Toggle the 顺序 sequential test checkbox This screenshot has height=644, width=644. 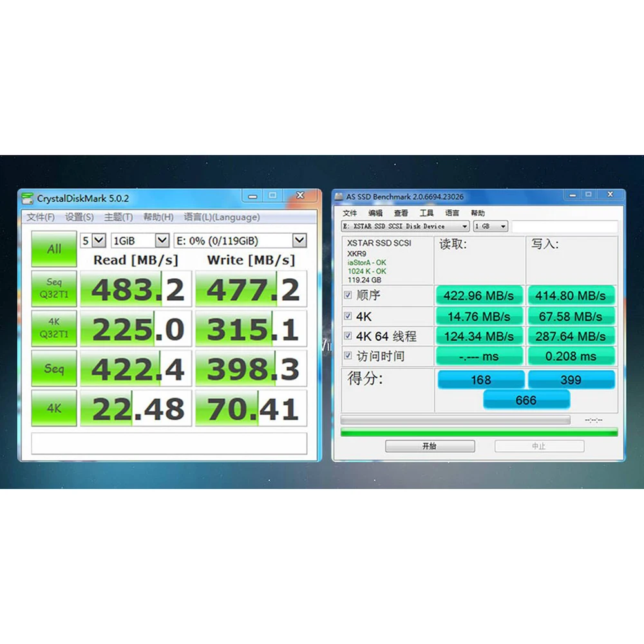pos(348,296)
